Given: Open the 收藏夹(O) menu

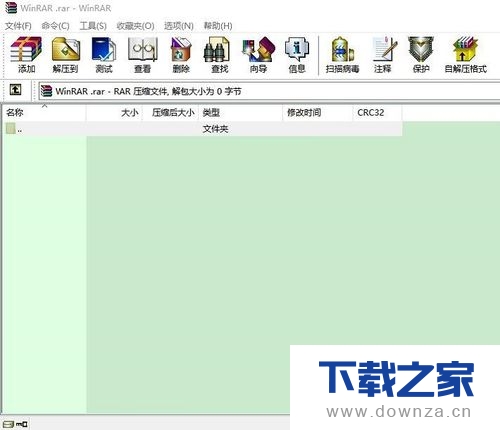Looking at the screenshot, I should 135,26.
